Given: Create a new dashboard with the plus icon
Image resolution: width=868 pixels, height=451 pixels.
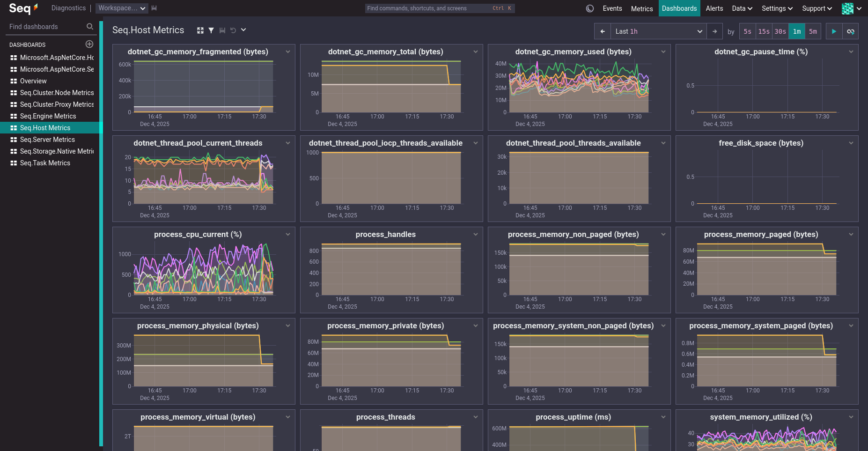Looking at the screenshot, I should click(89, 44).
